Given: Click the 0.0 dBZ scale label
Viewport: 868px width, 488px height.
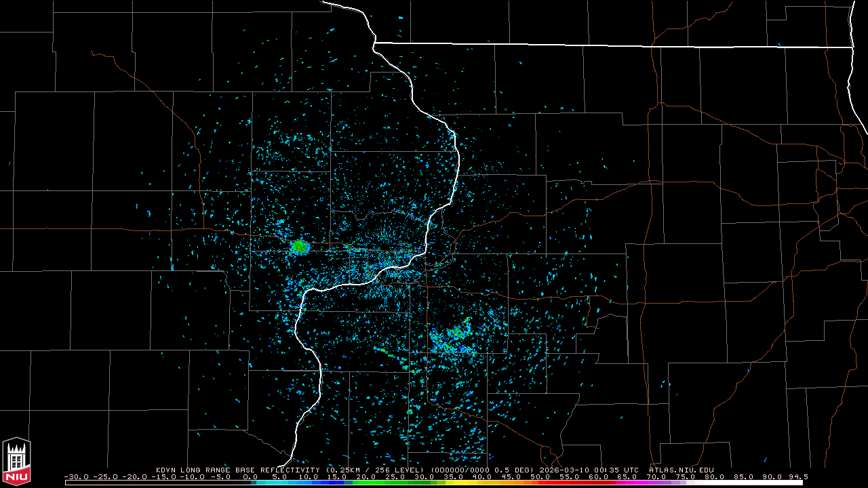Looking at the screenshot, I should pos(250,477).
